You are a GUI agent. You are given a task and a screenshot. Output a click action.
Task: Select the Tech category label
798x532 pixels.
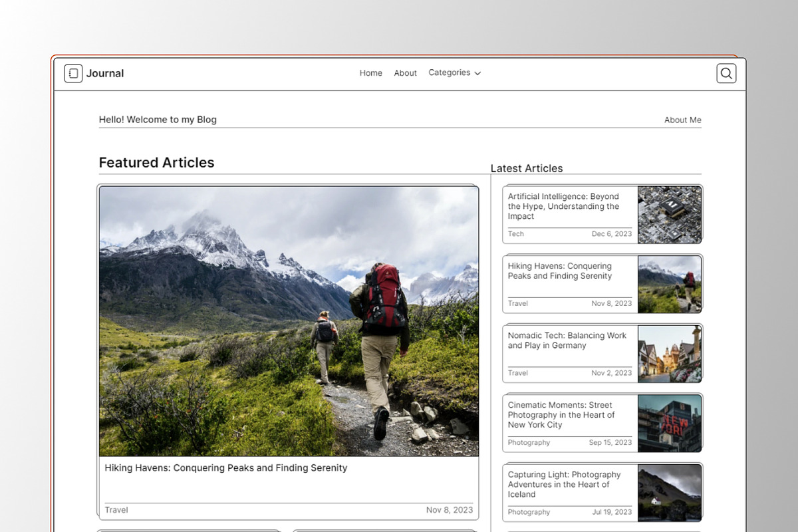(x=516, y=234)
